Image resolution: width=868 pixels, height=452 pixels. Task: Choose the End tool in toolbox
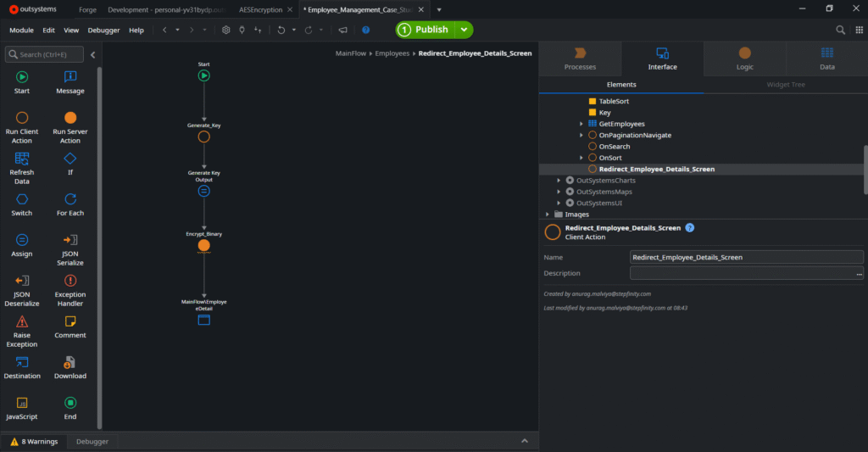pos(70,408)
